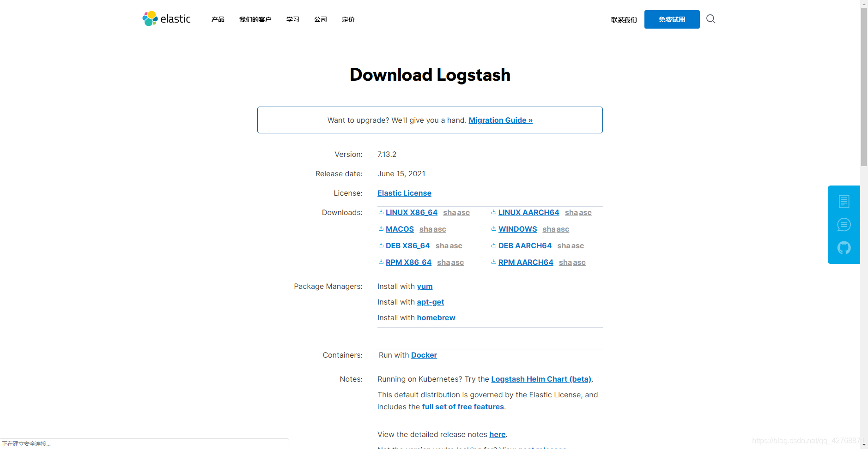Click the 免费试用 button
868x449 pixels.
[672, 19]
